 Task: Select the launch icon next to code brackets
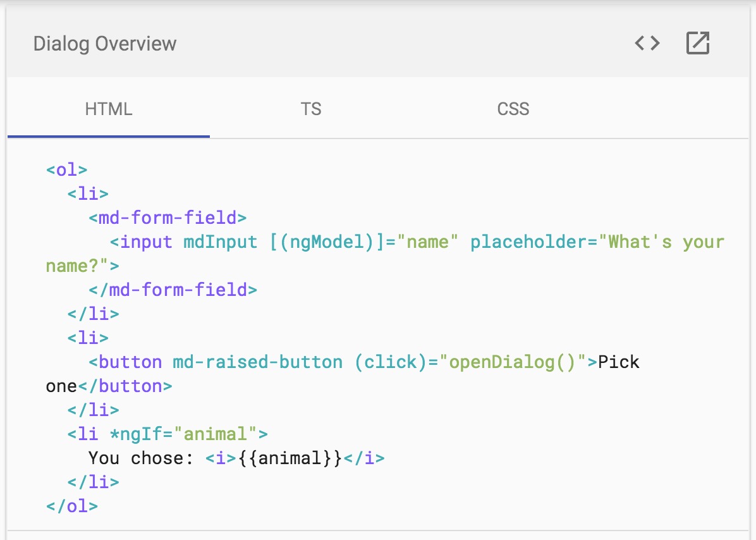[x=697, y=43]
